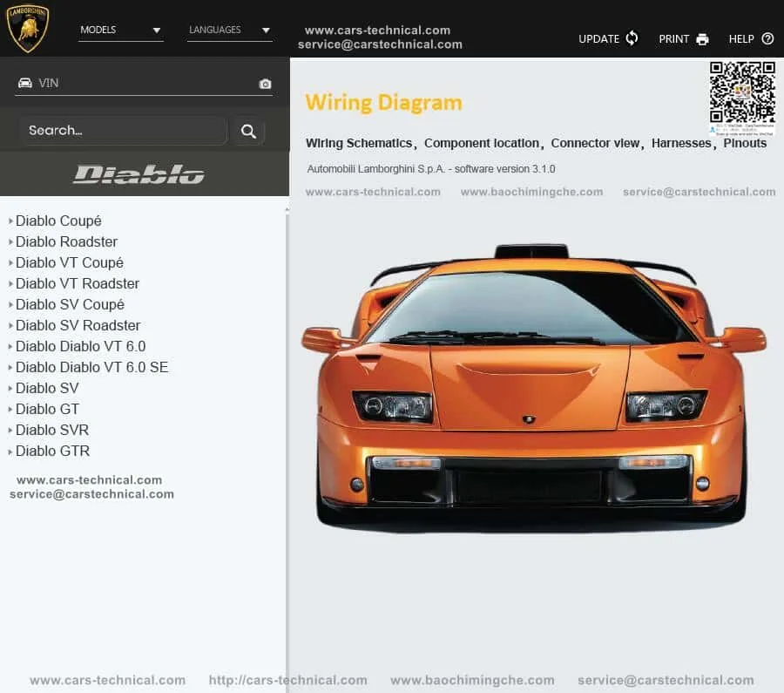The height and width of the screenshot is (693, 784).
Task: Expand the Diablo SV Coupé arrow
Action: [x=10, y=305]
